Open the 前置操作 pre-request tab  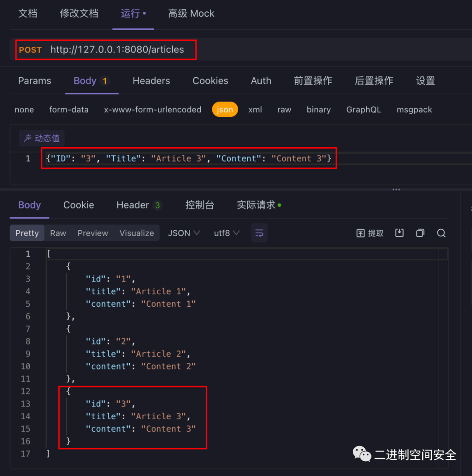[313, 81]
